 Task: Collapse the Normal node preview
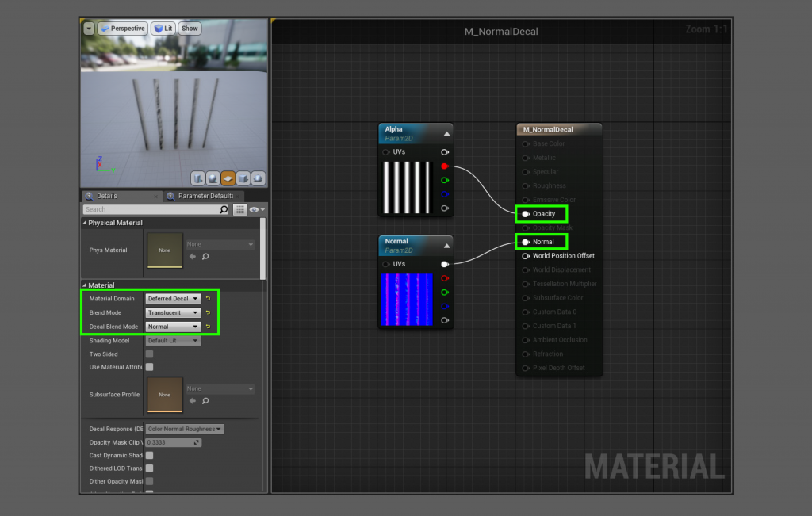[x=446, y=246]
